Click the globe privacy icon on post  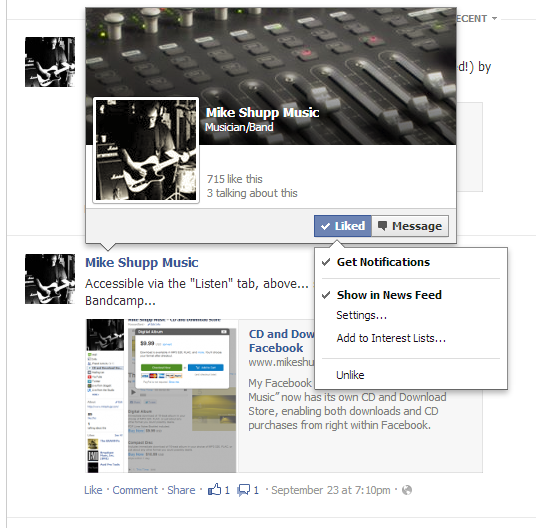pyautogui.click(x=407, y=490)
